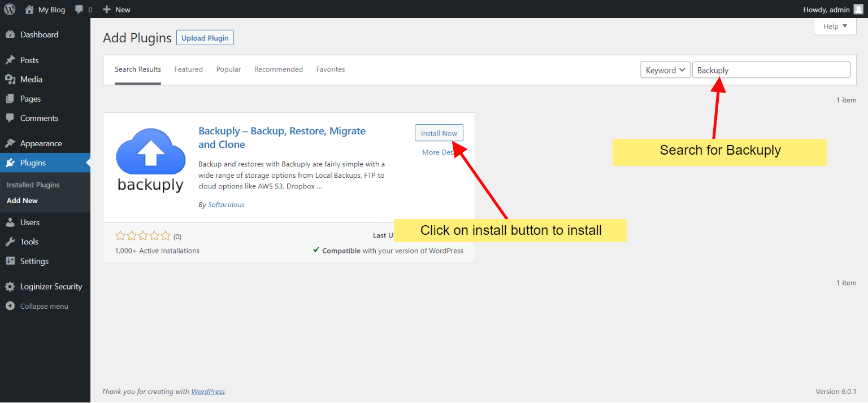
Task: Switch to the Featured plugins tab
Action: coord(188,69)
